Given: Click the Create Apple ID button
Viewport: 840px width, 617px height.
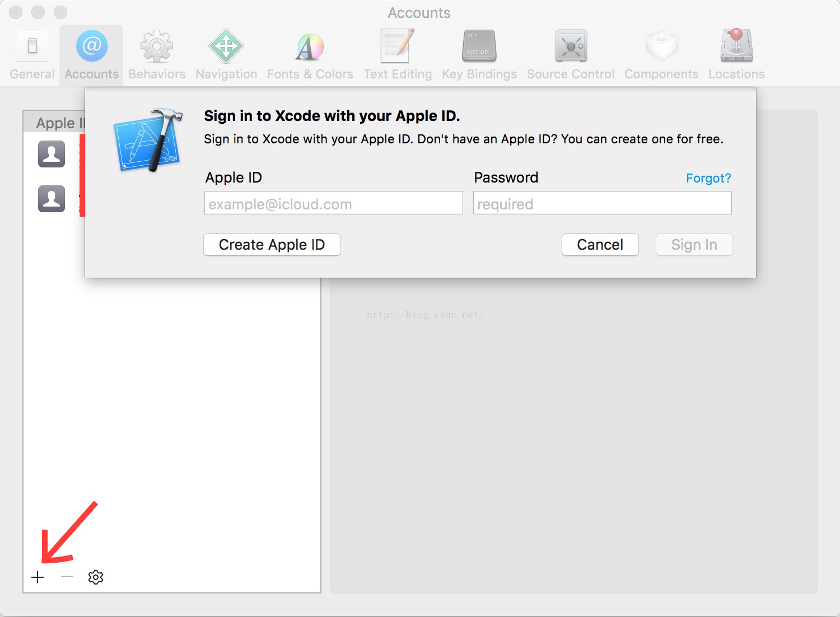Looking at the screenshot, I should click(272, 245).
